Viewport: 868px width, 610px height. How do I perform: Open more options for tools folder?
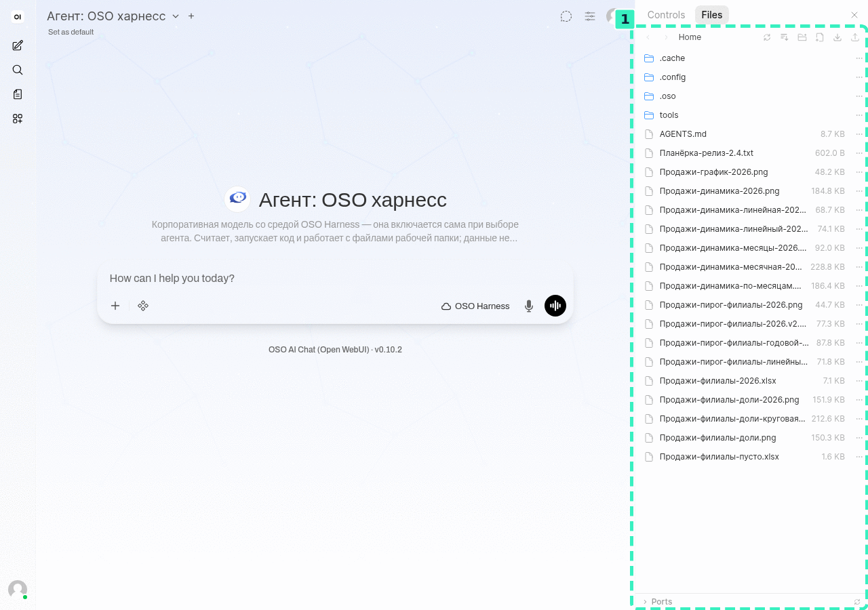click(859, 115)
